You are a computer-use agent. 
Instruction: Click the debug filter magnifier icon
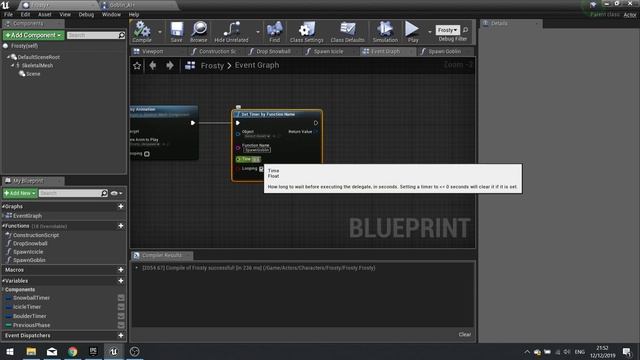coord(465,30)
